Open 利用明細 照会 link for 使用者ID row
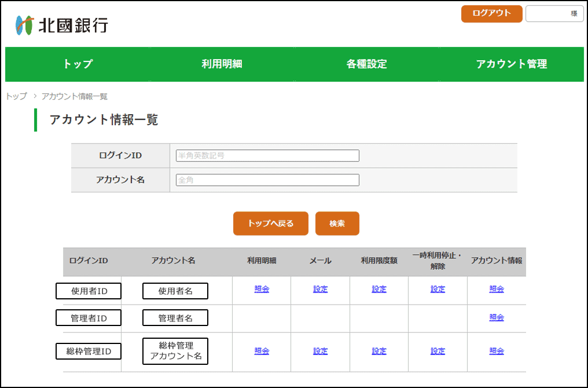Screen dimensions: 588x388 [262, 289]
